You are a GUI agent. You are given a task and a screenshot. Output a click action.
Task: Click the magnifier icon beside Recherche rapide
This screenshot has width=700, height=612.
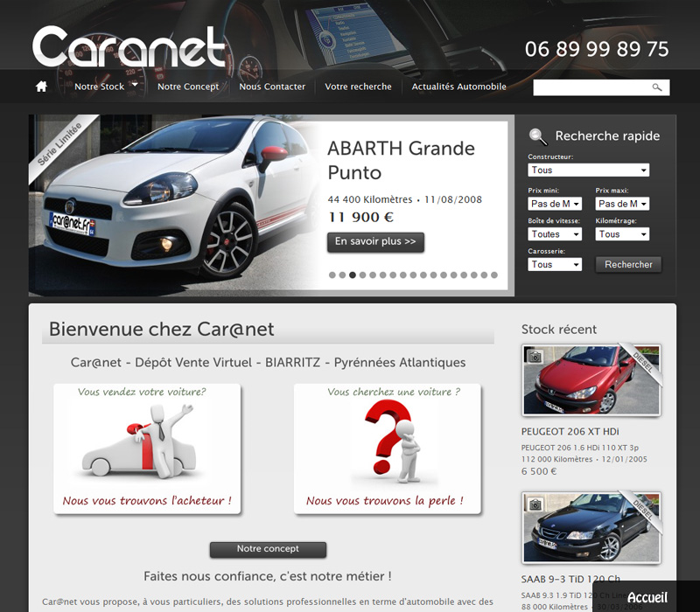click(538, 136)
